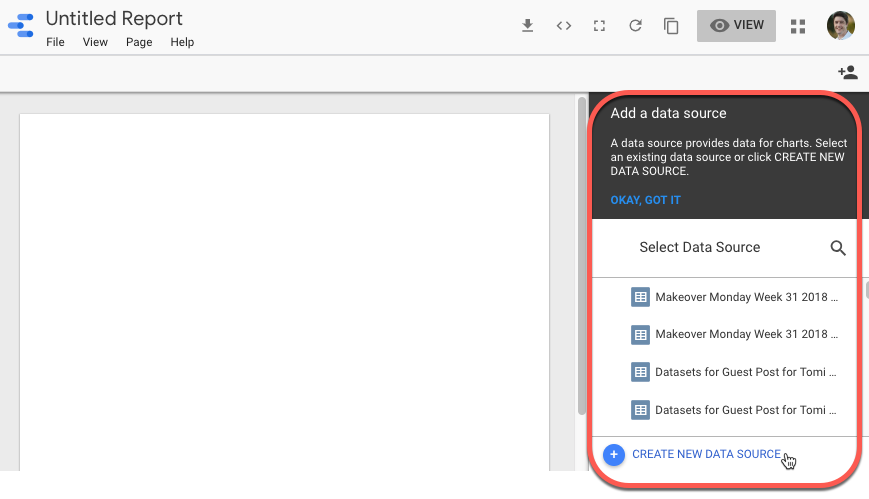Switch to VIEW mode
This screenshot has width=869, height=499.
[736, 26]
